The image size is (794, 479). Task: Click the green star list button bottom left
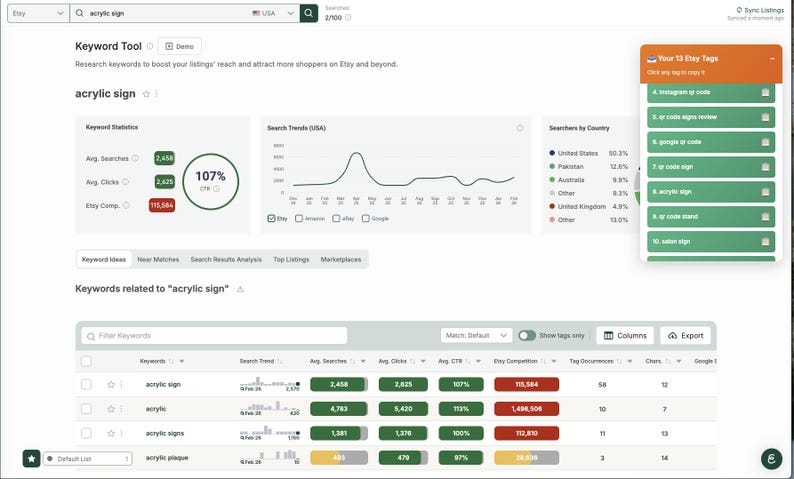point(31,459)
